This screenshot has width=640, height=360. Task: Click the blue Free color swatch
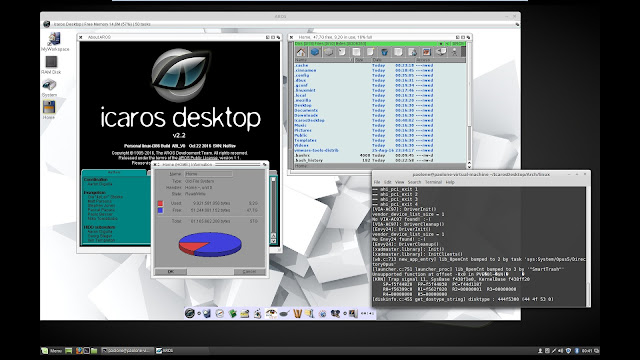click(160, 210)
